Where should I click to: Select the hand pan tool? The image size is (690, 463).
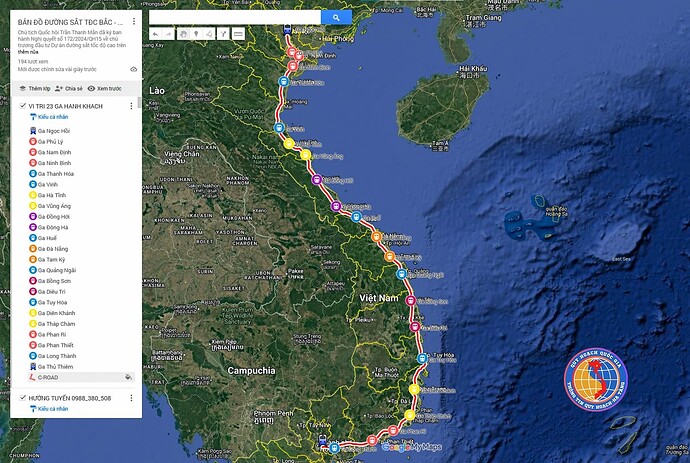184,34
